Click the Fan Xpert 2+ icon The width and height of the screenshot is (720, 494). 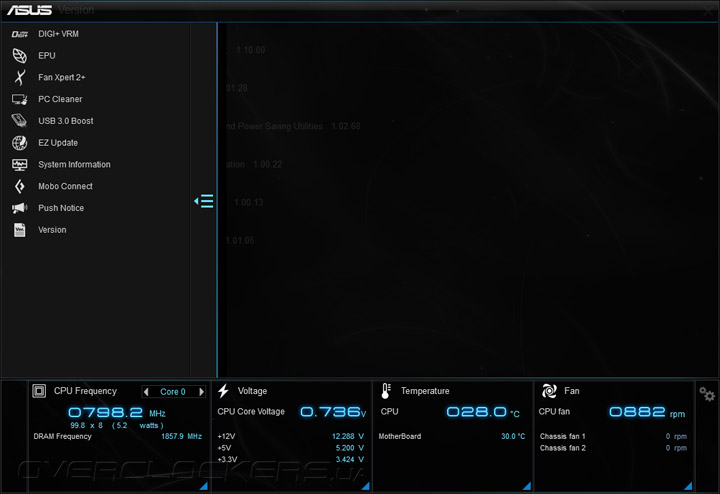pyautogui.click(x=19, y=77)
